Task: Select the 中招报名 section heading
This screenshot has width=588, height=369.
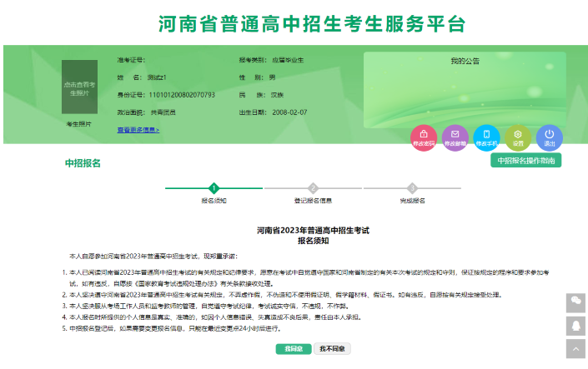Action: pos(83,163)
